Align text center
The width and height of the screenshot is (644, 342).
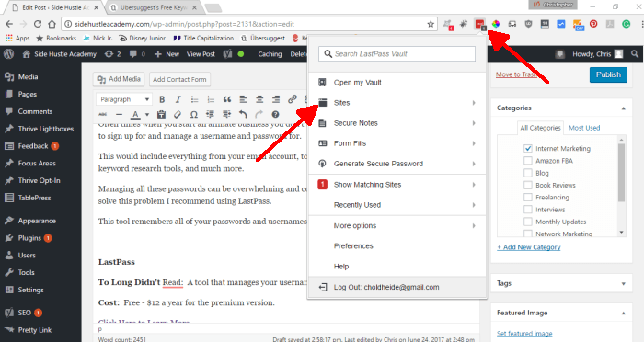click(x=259, y=99)
